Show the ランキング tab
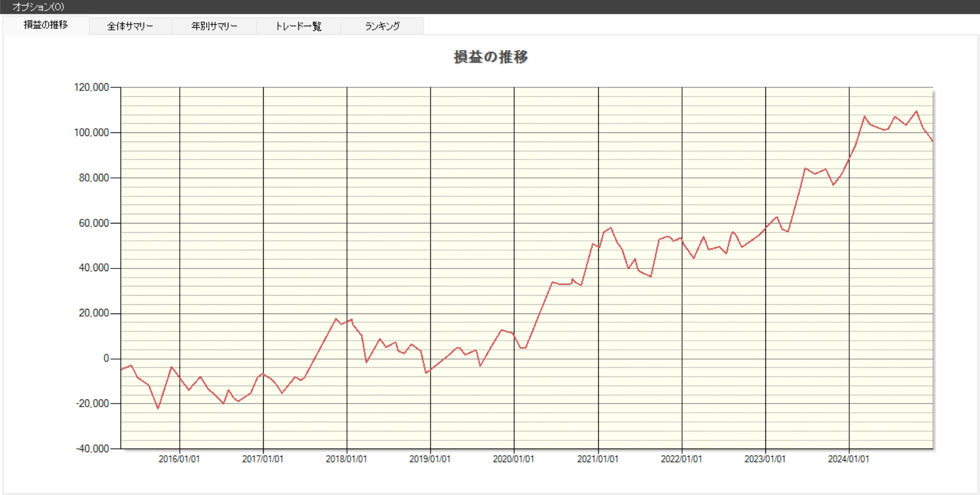 pos(382,26)
